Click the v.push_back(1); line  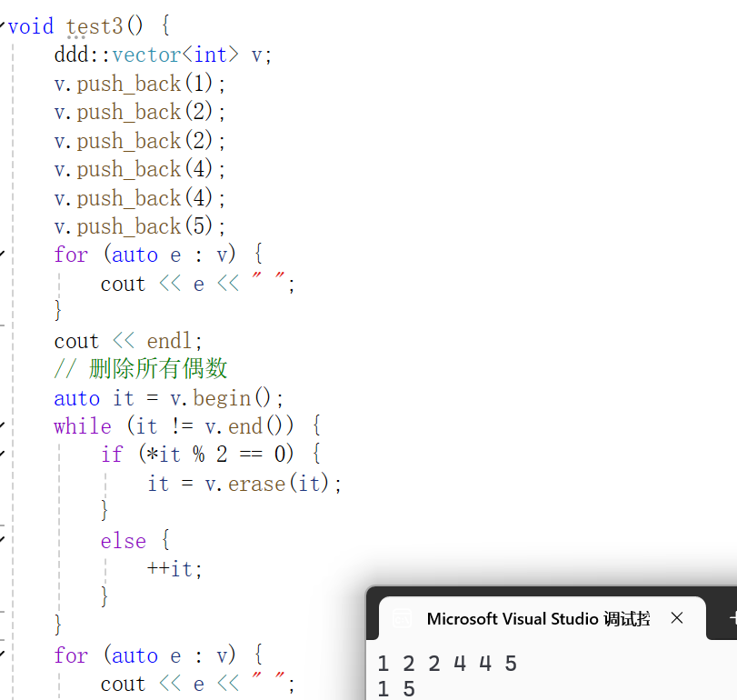click(x=140, y=84)
